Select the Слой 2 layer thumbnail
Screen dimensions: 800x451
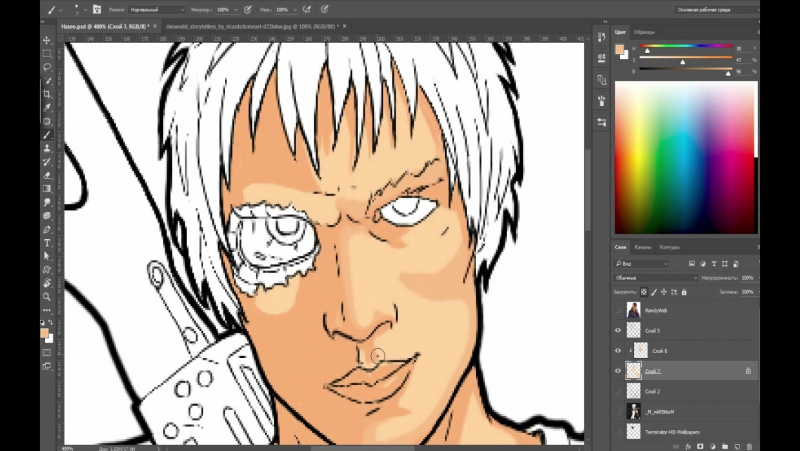pyautogui.click(x=633, y=391)
